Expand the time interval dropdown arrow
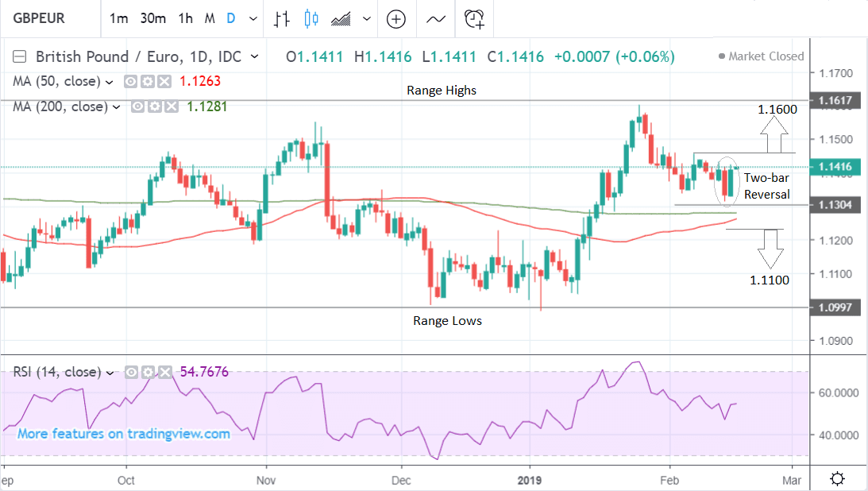Image resolution: width=868 pixels, height=491 pixels. click(253, 18)
